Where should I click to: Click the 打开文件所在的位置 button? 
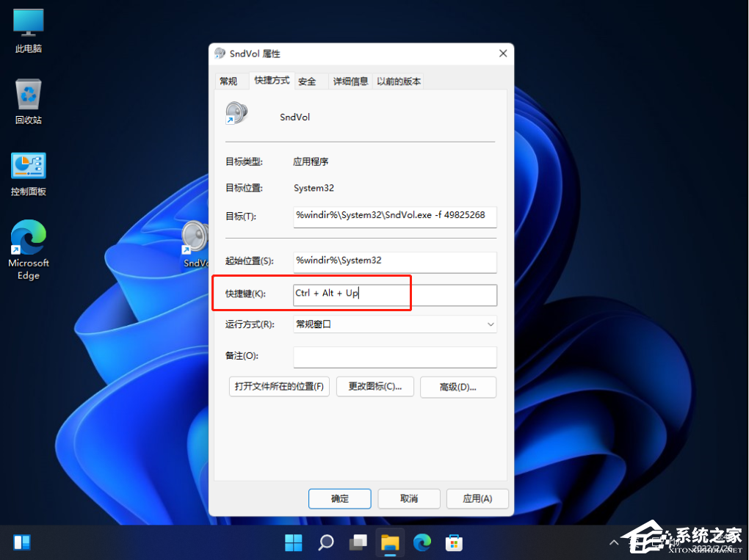pos(278,387)
